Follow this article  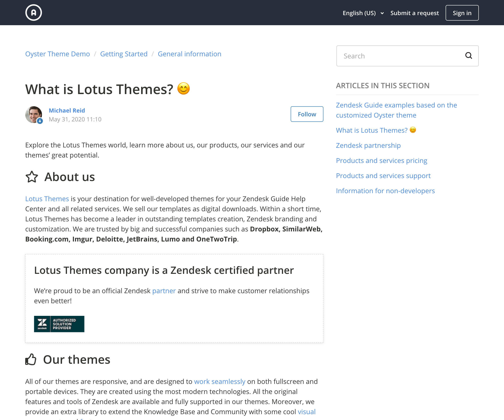pyautogui.click(x=307, y=114)
